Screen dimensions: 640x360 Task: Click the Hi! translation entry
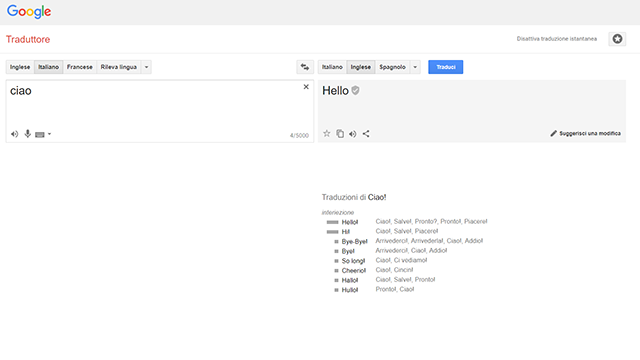tap(346, 232)
